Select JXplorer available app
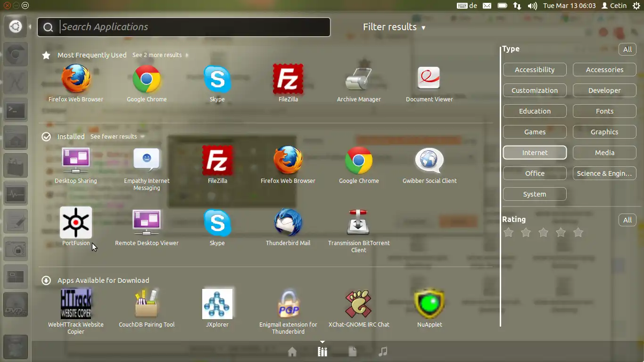Screen dimensions: 644x362 [217, 308]
